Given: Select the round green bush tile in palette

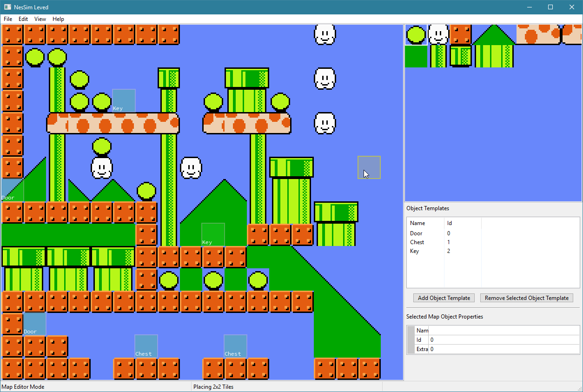Looking at the screenshot, I should pos(416,34).
